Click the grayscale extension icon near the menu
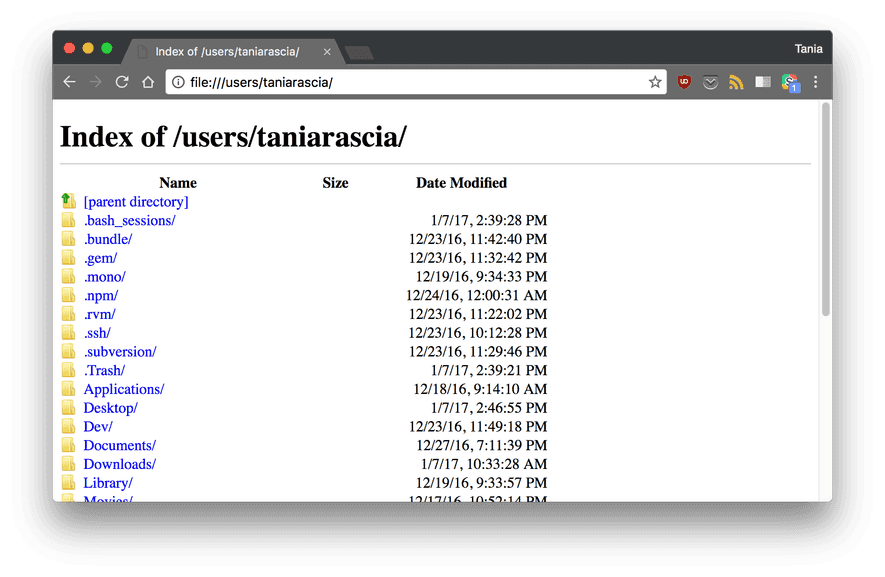 763,82
